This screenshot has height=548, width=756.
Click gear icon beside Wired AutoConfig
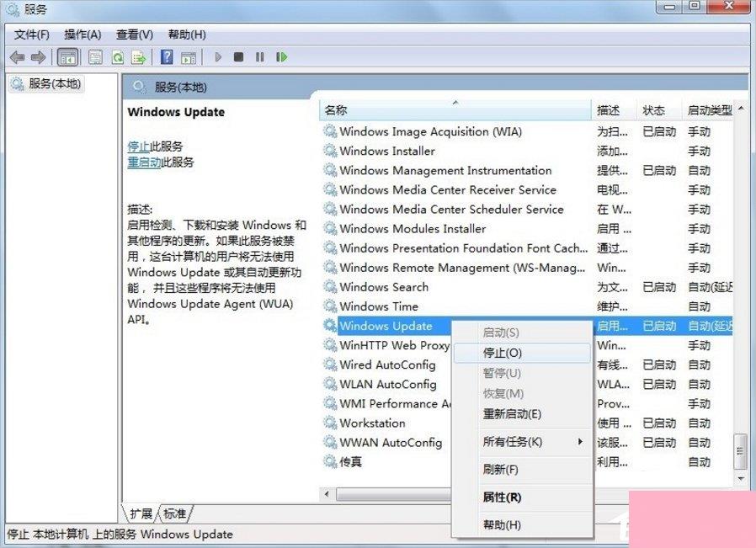(x=330, y=364)
